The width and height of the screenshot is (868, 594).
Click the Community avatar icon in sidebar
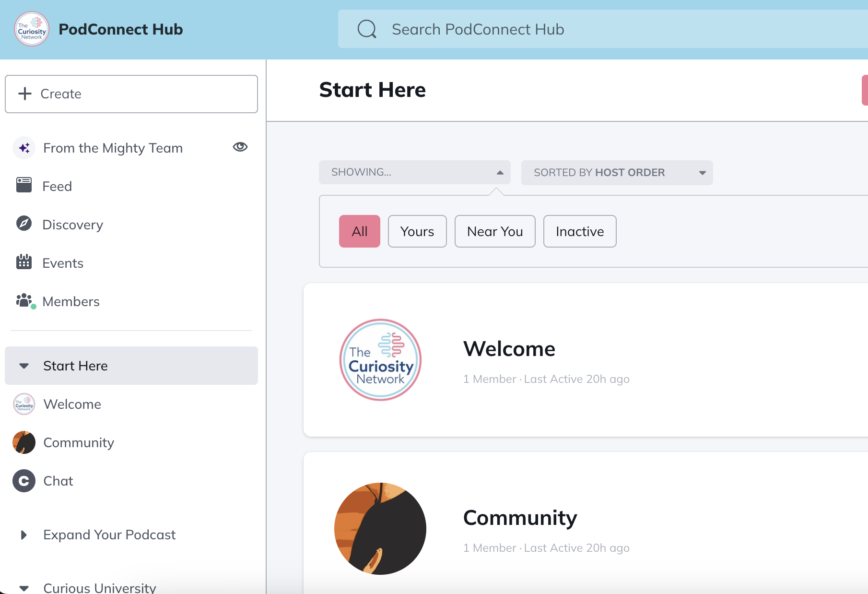point(24,442)
